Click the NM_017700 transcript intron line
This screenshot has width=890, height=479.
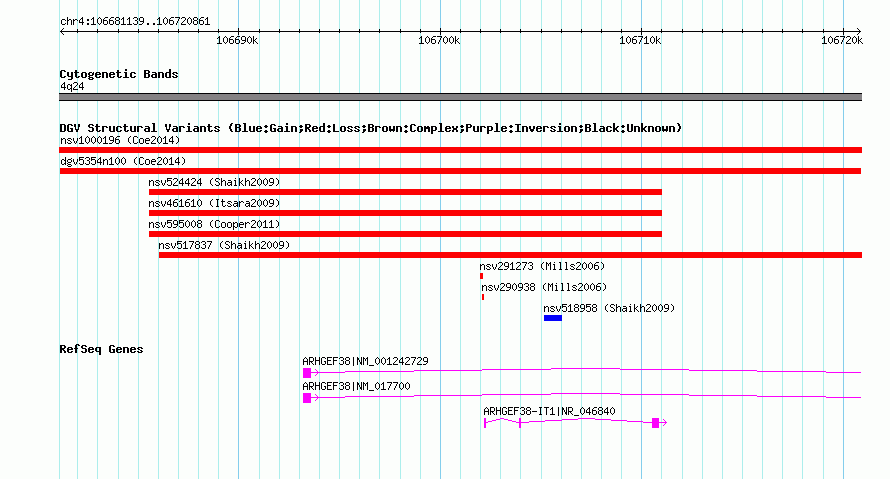[587, 394]
